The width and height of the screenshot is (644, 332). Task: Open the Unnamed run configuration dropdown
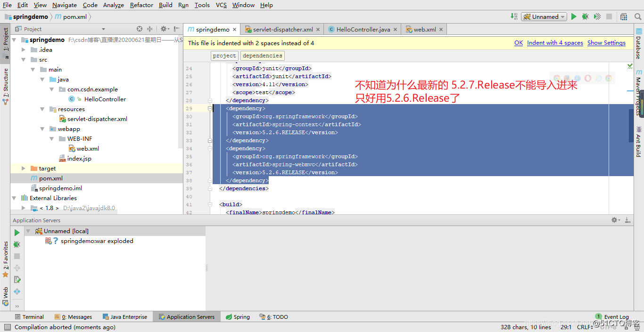pyautogui.click(x=543, y=16)
